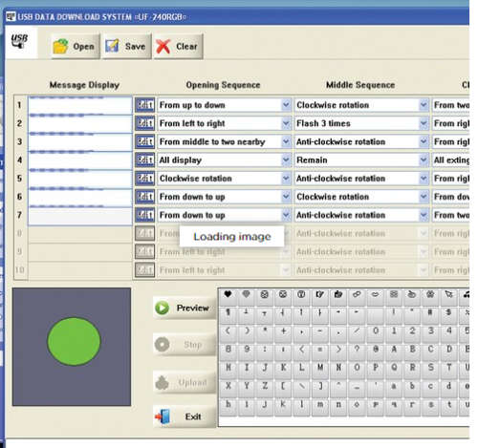Image resolution: width=478 pixels, height=448 pixels.
Task: Click the message 2 display field
Action: (x=80, y=124)
